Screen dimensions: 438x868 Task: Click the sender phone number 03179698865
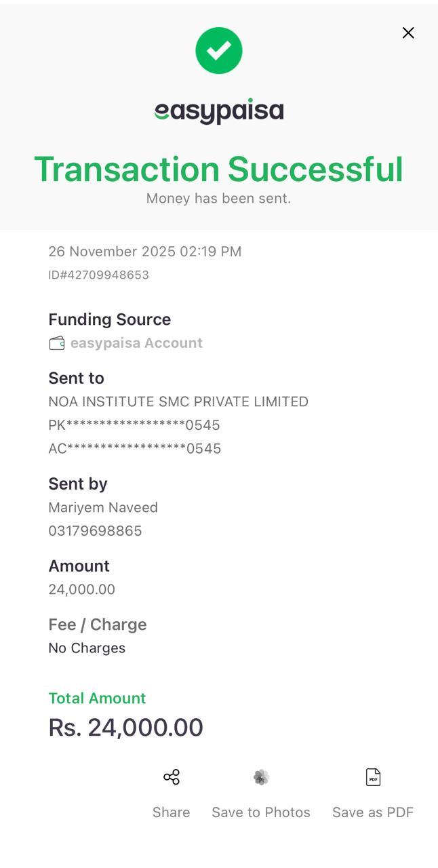pyautogui.click(x=95, y=531)
